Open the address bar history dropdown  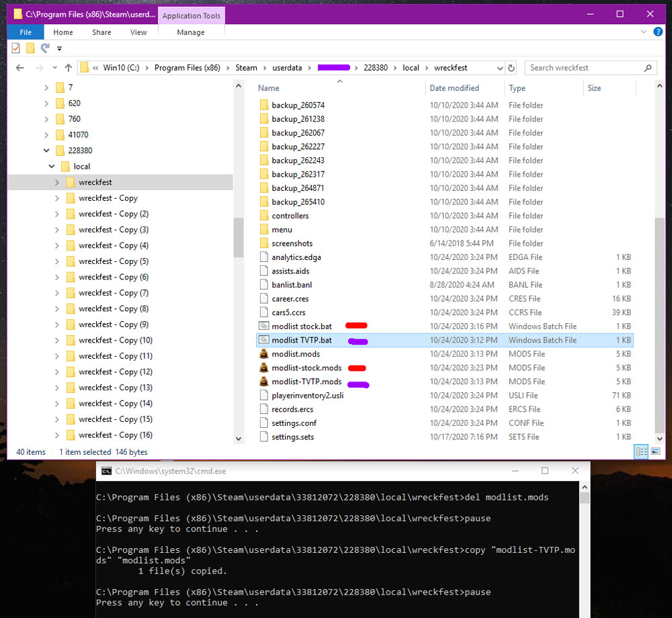pos(500,68)
